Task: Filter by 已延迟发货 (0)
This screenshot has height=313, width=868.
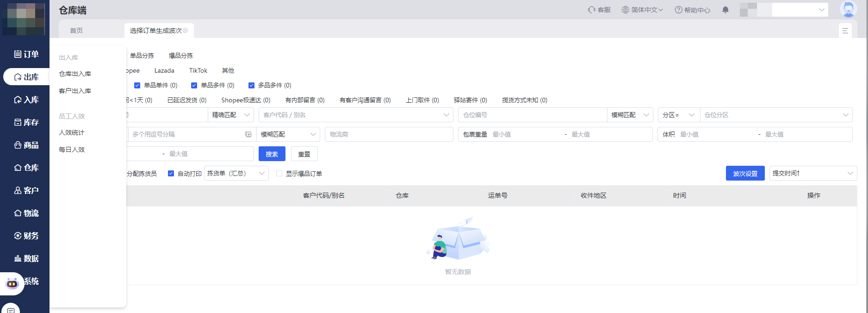Action: [x=187, y=100]
